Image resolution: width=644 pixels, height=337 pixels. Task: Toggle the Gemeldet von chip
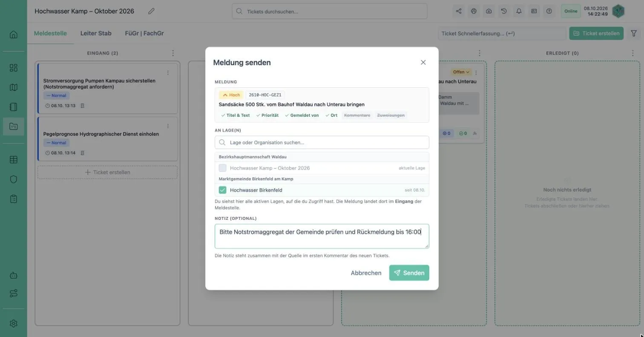point(302,115)
